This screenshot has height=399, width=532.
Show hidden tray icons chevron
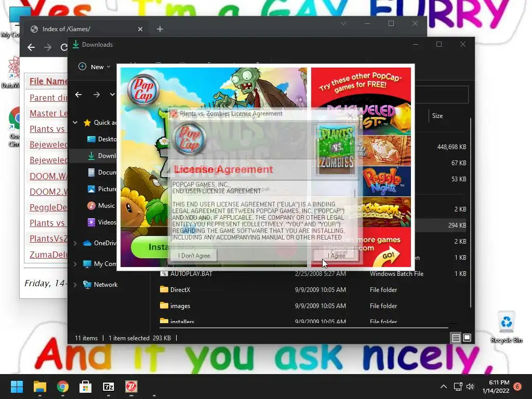[444, 387]
